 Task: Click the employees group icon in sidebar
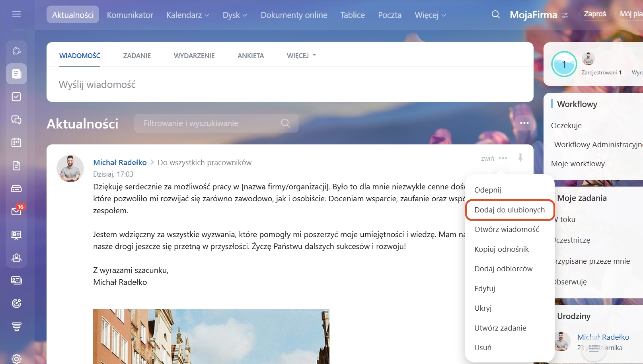[x=16, y=258]
